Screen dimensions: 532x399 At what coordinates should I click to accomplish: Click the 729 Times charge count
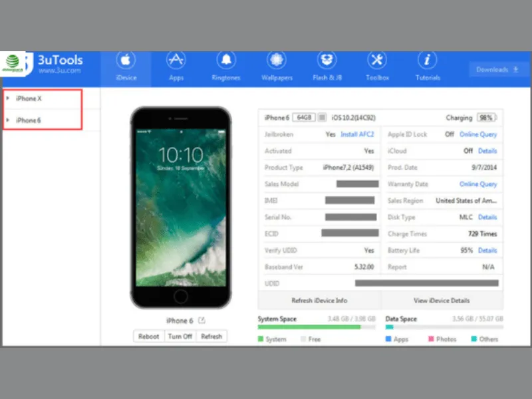point(483,234)
